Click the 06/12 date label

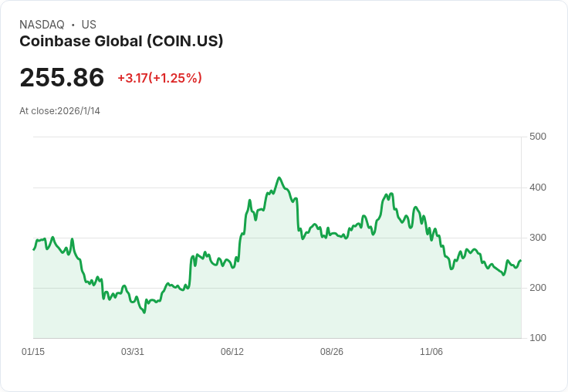click(232, 352)
